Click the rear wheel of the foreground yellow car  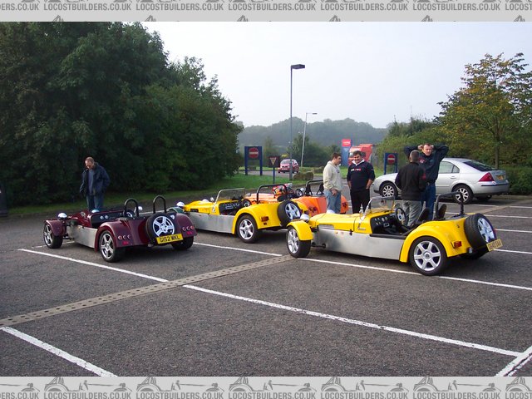(427, 255)
